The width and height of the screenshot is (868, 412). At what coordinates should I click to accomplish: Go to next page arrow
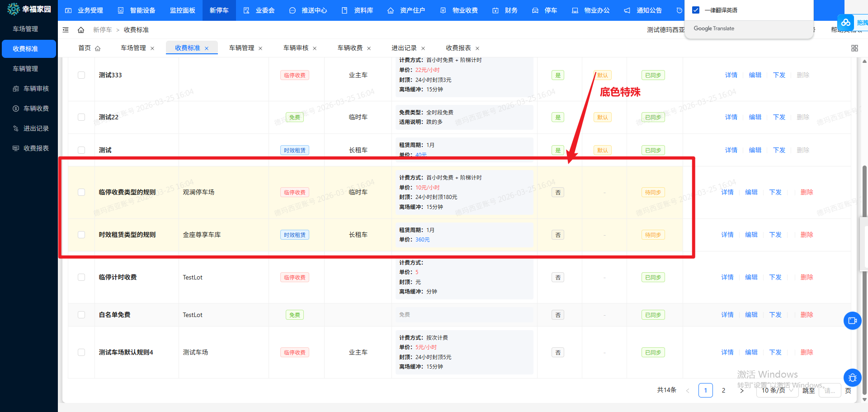click(741, 390)
